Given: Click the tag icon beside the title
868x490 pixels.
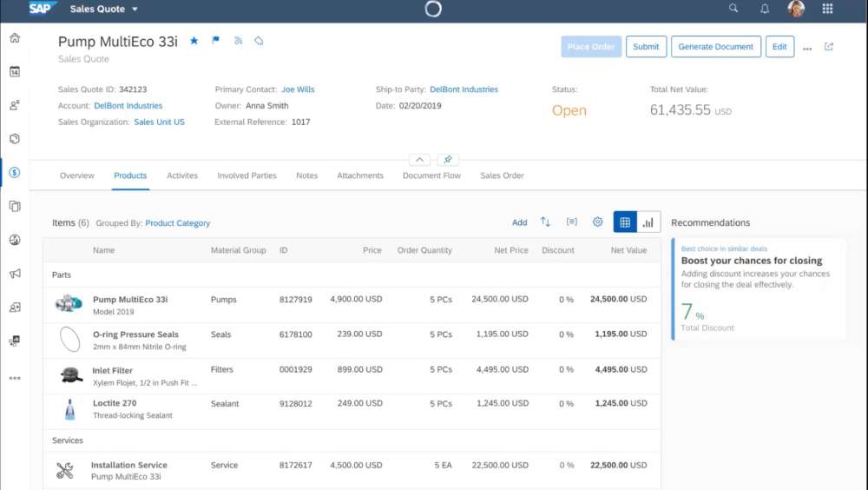Looking at the screenshot, I should [259, 41].
